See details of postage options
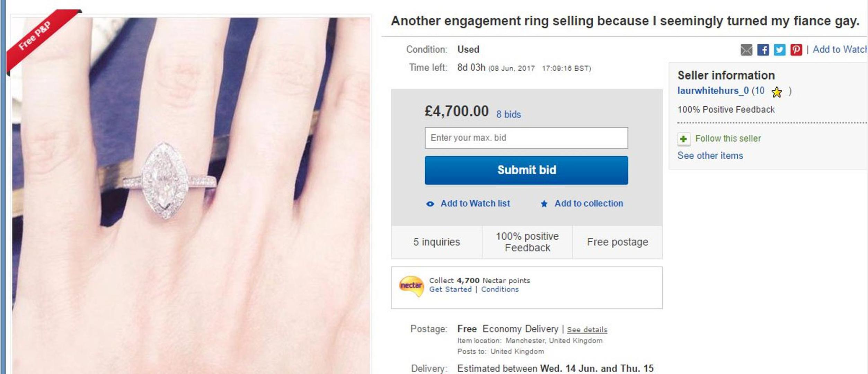The height and width of the screenshot is (374, 868). pyautogui.click(x=587, y=330)
